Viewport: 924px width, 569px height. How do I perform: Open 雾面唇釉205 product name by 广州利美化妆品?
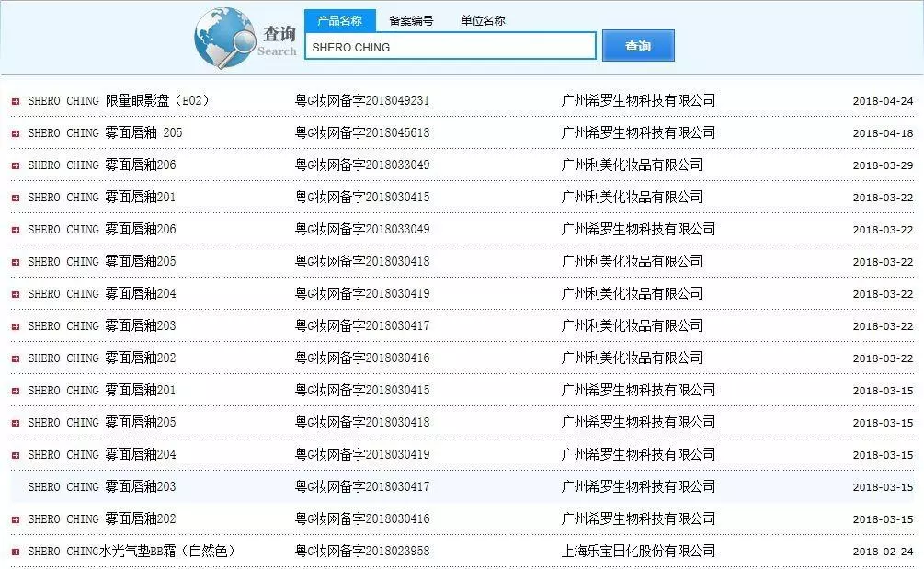click(102, 262)
